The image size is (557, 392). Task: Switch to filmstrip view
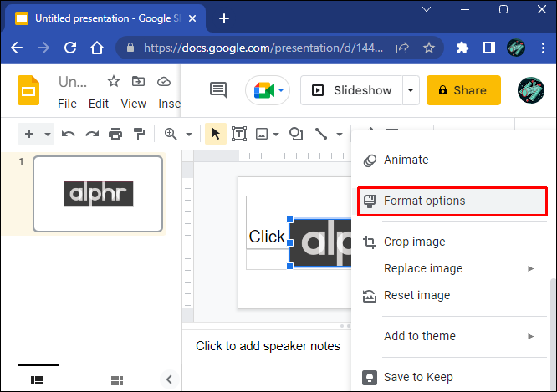click(x=37, y=380)
